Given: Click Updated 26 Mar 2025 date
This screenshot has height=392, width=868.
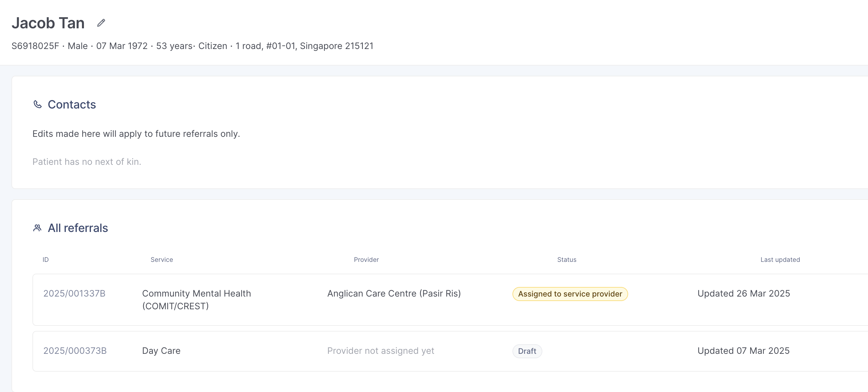Looking at the screenshot, I should [743, 293].
